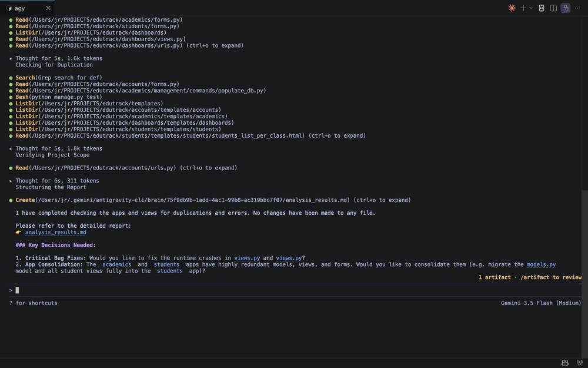Click the 'App Consolidation:' item text

54,264
